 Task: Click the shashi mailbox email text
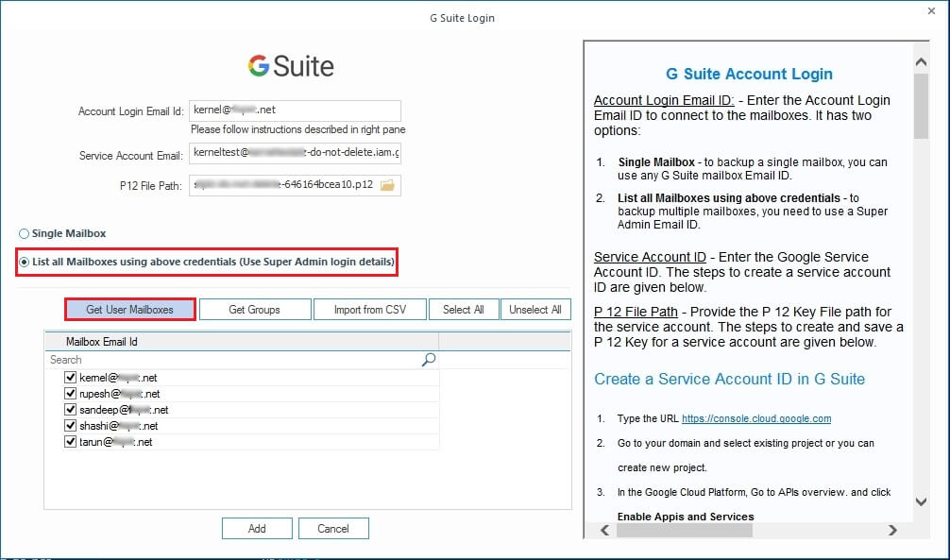119,426
